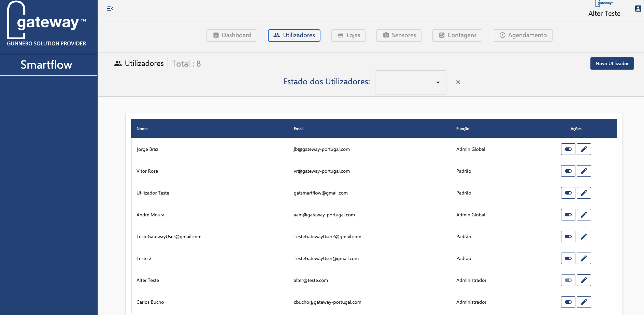
Task: Clear the user state filter X
Action: click(x=458, y=82)
